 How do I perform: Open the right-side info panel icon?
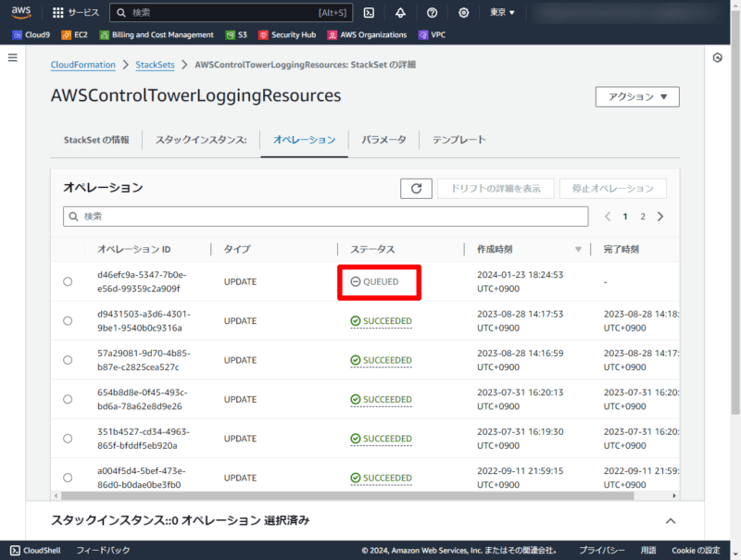(x=717, y=57)
